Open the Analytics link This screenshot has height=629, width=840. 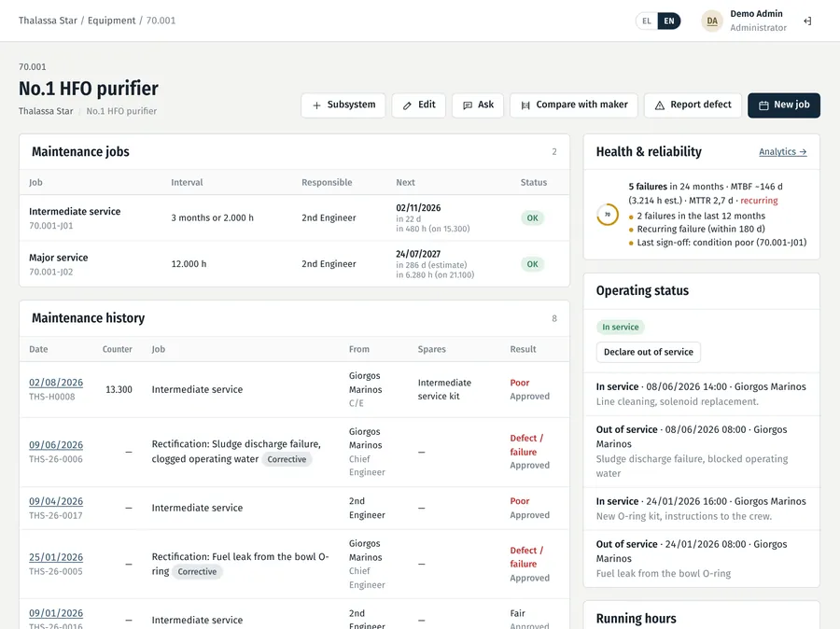[x=783, y=151]
